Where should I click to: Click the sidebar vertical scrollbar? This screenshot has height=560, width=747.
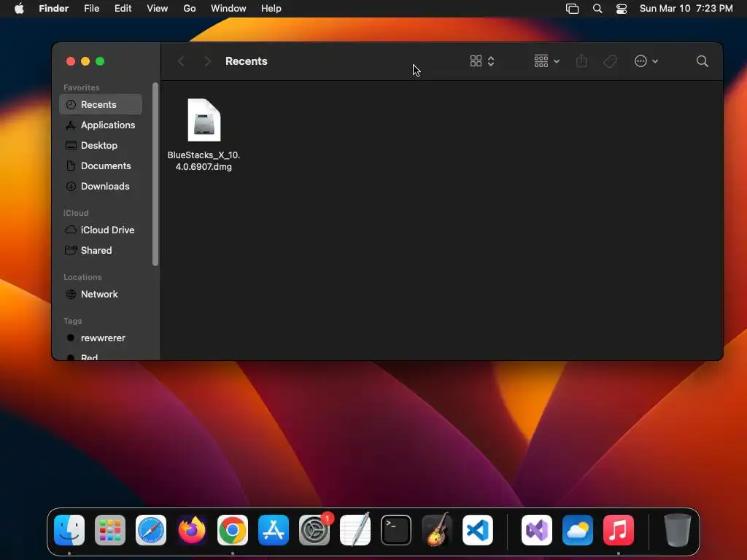tap(155, 174)
